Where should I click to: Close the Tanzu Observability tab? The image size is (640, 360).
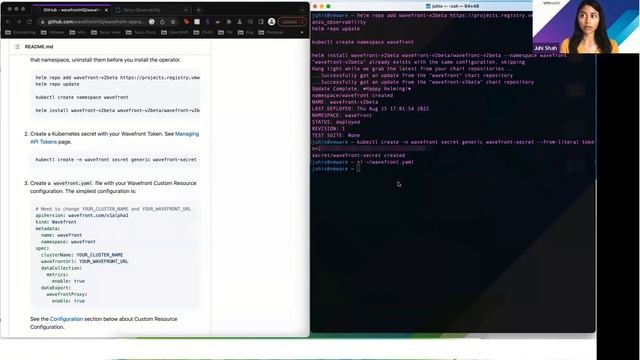(x=186, y=10)
